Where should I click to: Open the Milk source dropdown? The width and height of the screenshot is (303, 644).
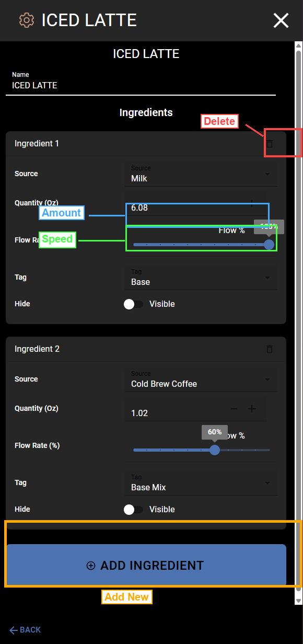[x=201, y=174]
